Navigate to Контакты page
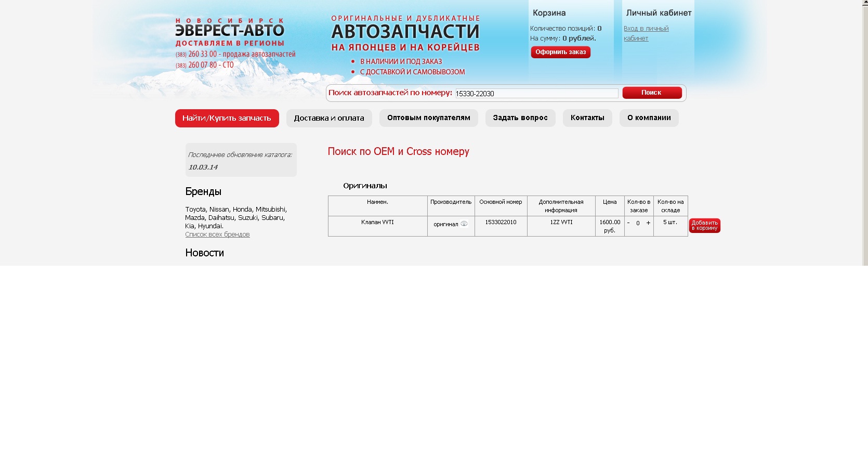 (x=587, y=118)
